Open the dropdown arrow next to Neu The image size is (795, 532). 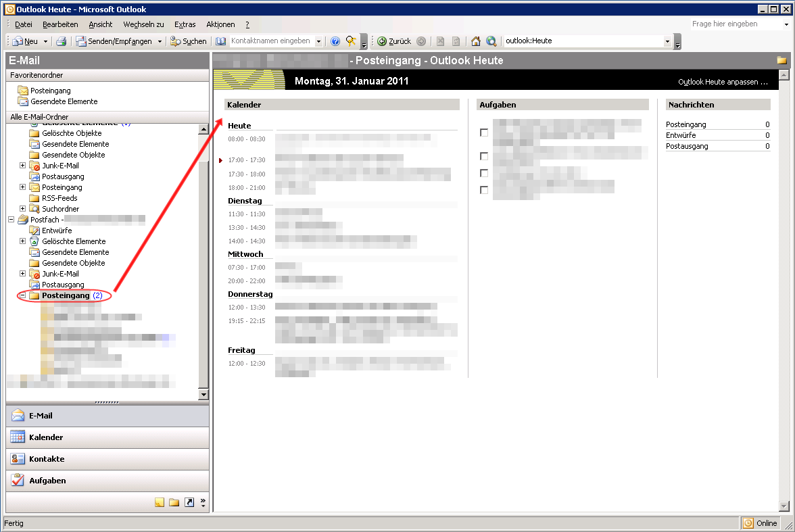(x=45, y=42)
